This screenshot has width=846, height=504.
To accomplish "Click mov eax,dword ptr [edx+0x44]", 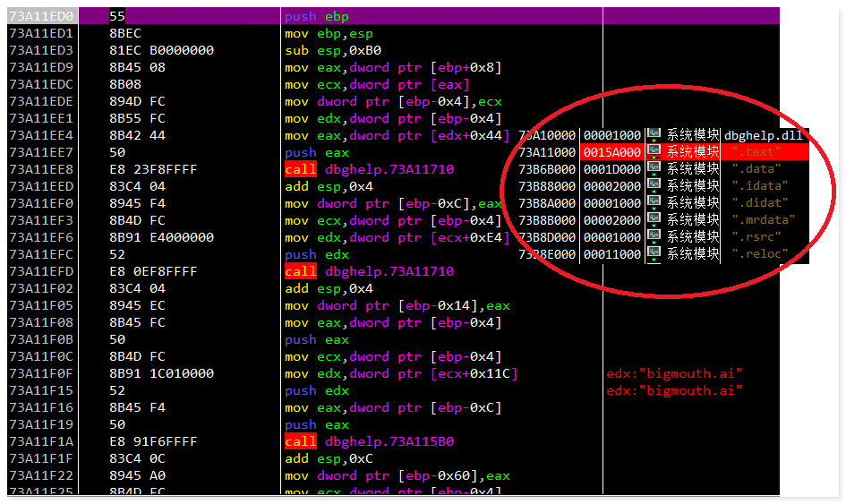I will coord(397,135).
